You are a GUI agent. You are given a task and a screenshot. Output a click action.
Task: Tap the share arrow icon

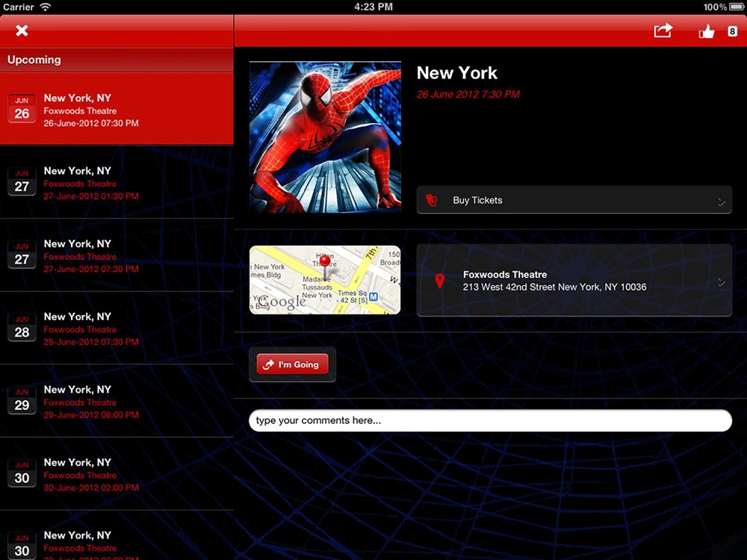(663, 31)
